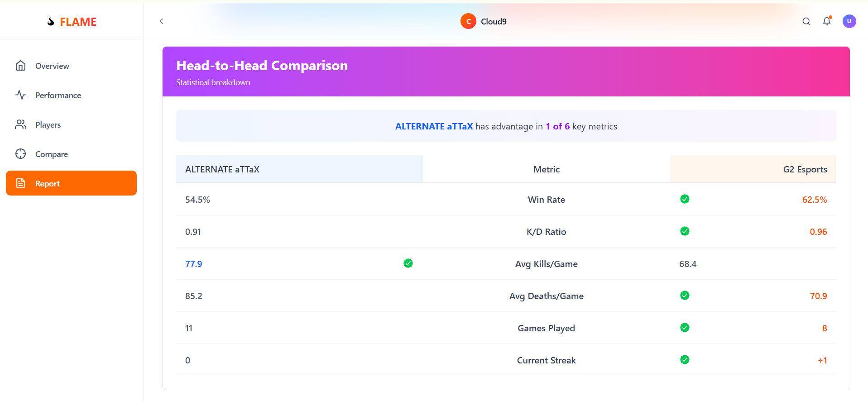Click the Players people icon
The height and width of the screenshot is (401, 868).
point(20,124)
